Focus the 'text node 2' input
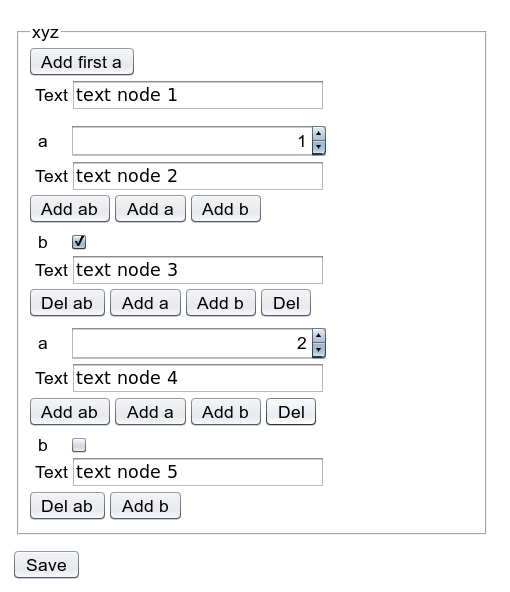The height and width of the screenshot is (592, 510). coord(198,176)
